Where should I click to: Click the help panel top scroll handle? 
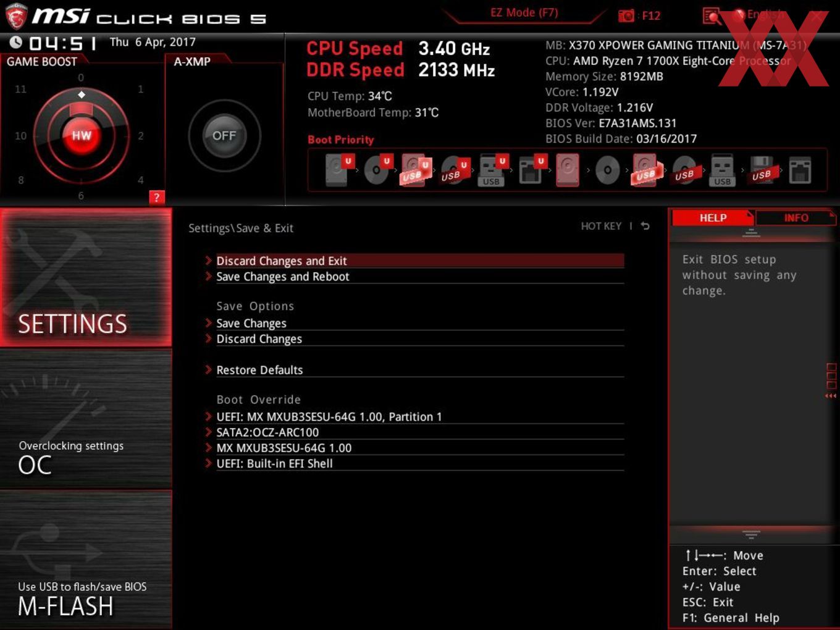coord(751,233)
